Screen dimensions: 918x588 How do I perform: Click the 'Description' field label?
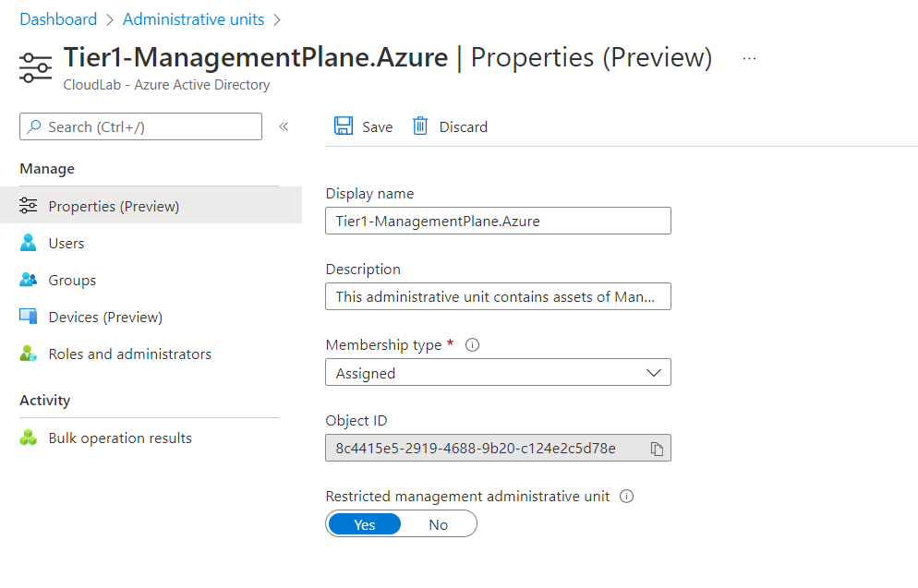coord(363,270)
